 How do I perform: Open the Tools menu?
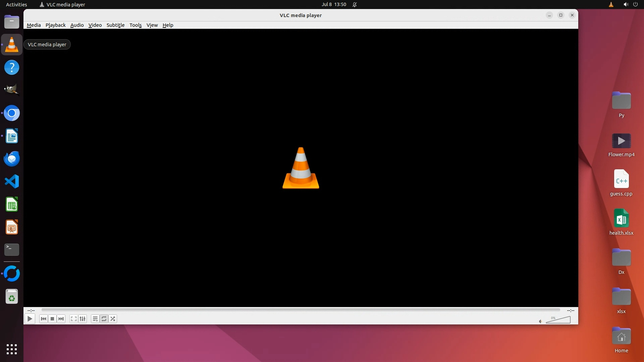pos(136,25)
